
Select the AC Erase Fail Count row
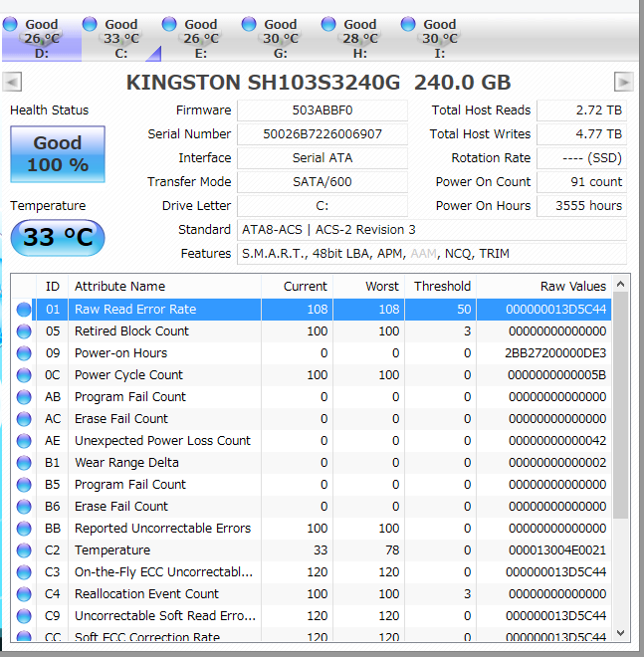(x=312, y=418)
